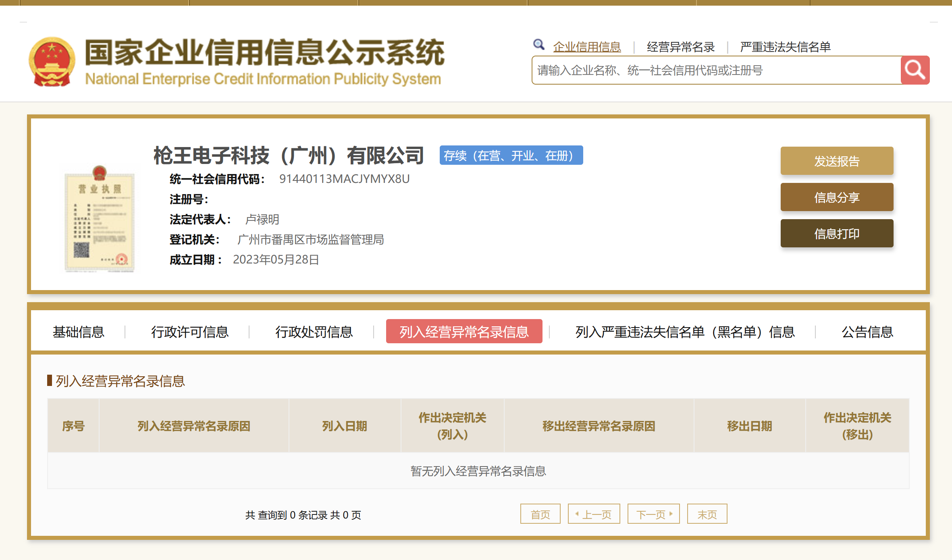Switch to the 基础信息 tab
The height and width of the screenshot is (560, 952).
click(79, 332)
